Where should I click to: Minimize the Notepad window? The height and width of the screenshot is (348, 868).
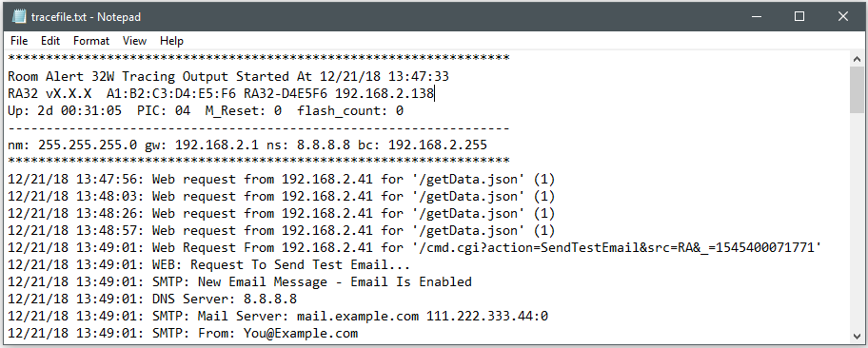pos(757,16)
